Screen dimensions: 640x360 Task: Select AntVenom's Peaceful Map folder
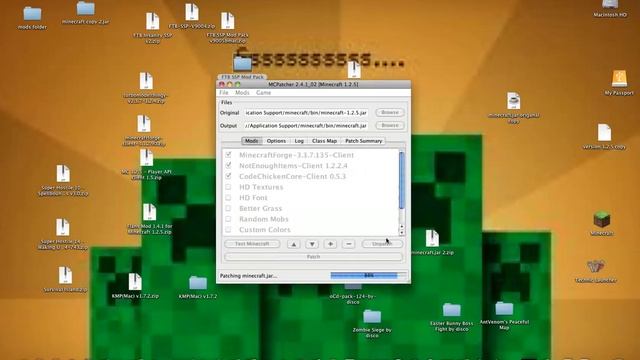point(504,309)
